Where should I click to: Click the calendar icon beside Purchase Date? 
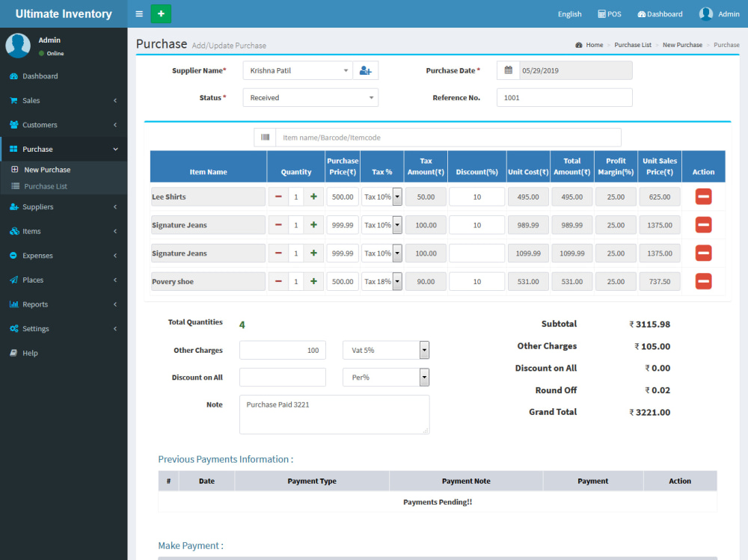point(508,70)
